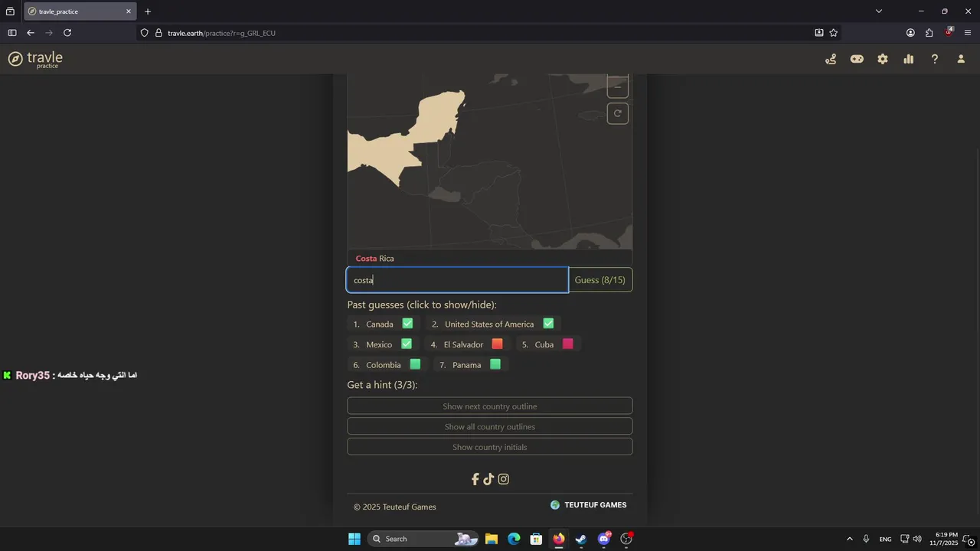980x551 pixels.
Task: Open a new browser tab
Action: coord(148,11)
